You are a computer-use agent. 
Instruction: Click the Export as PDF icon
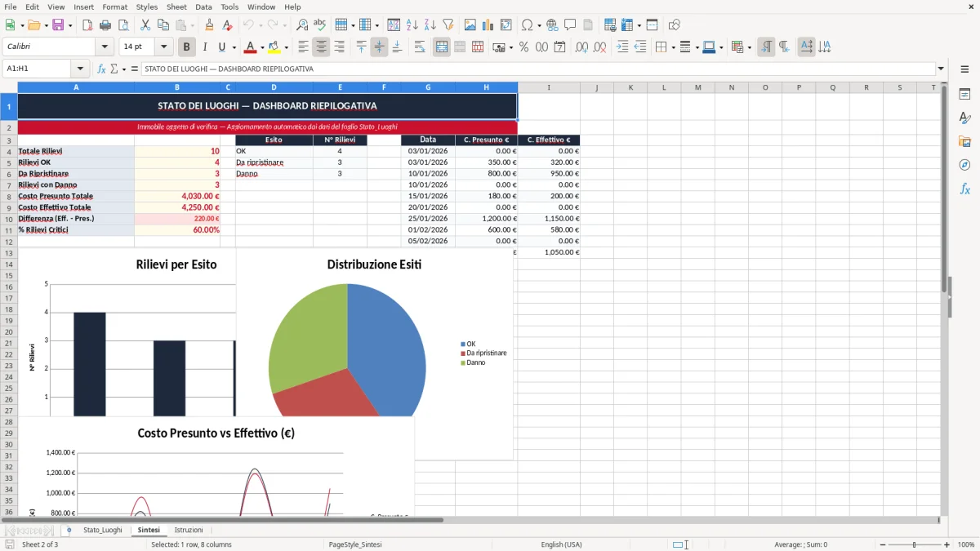click(88, 25)
